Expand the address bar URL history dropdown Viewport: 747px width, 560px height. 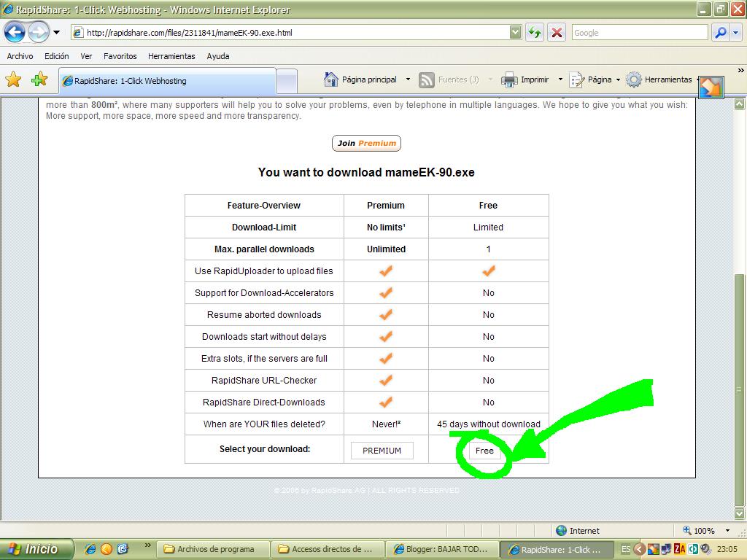515,32
